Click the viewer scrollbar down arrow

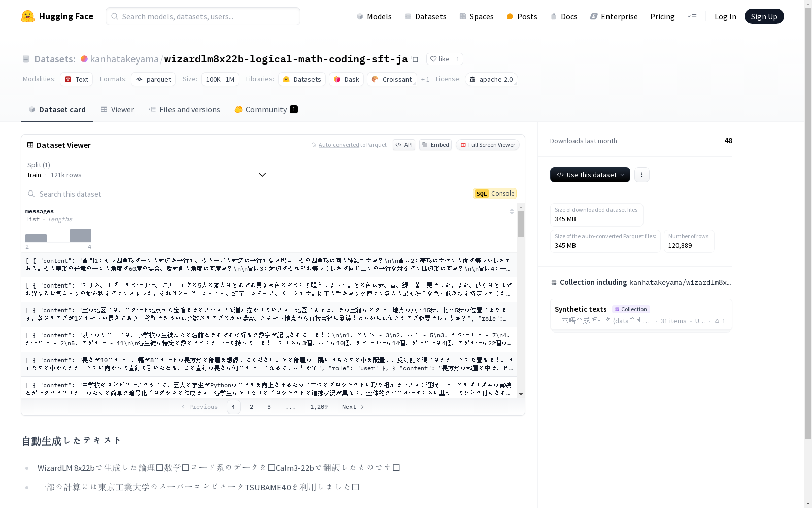point(521,394)
